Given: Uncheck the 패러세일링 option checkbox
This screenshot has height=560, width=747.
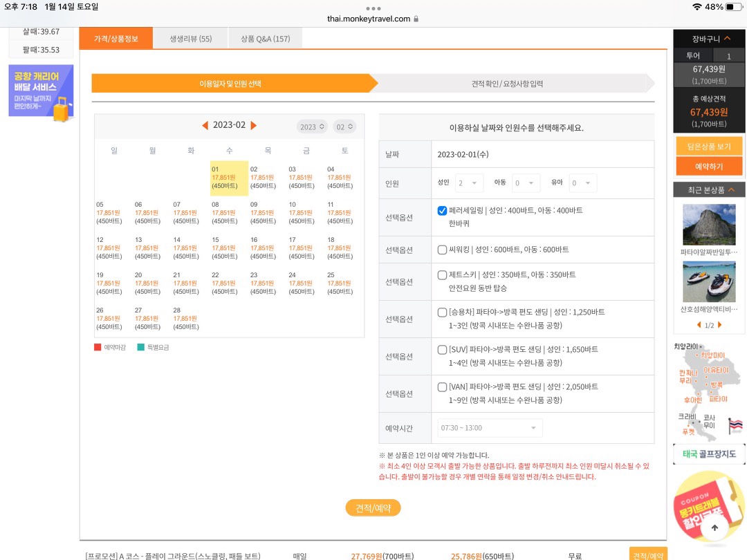Looking at the screenshot, I should 442,210.
